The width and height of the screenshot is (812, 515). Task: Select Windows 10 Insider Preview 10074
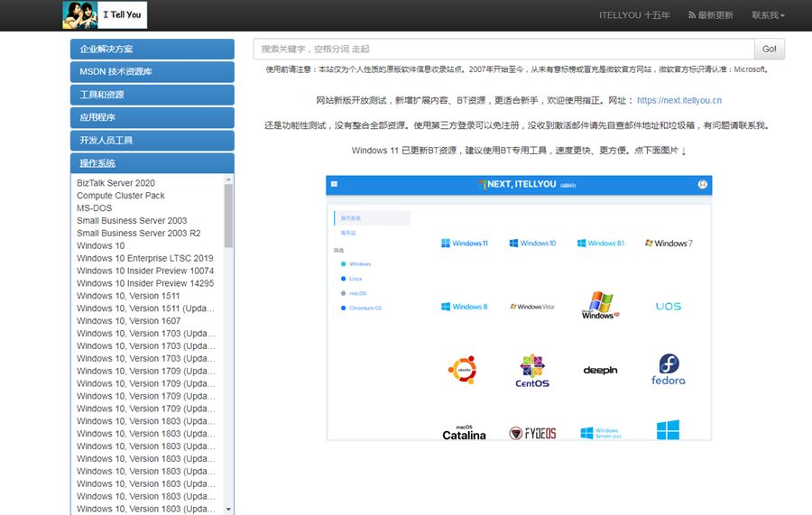[145, 271]
